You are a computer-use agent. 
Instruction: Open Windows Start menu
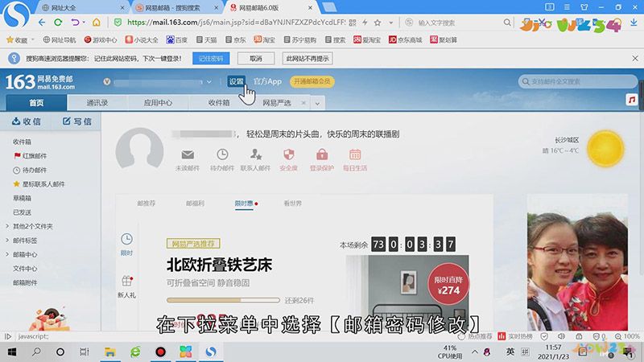pyautogui.click(x=12, y=352)
